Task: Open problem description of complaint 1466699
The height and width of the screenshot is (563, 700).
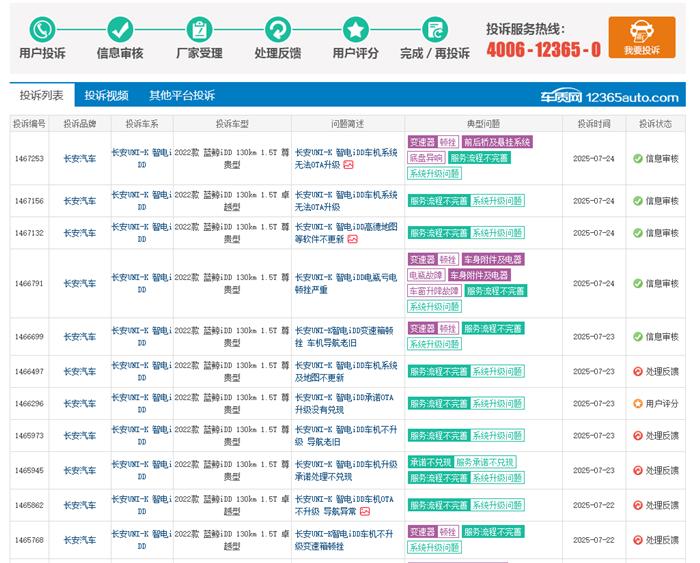Action: coord(344,337)
